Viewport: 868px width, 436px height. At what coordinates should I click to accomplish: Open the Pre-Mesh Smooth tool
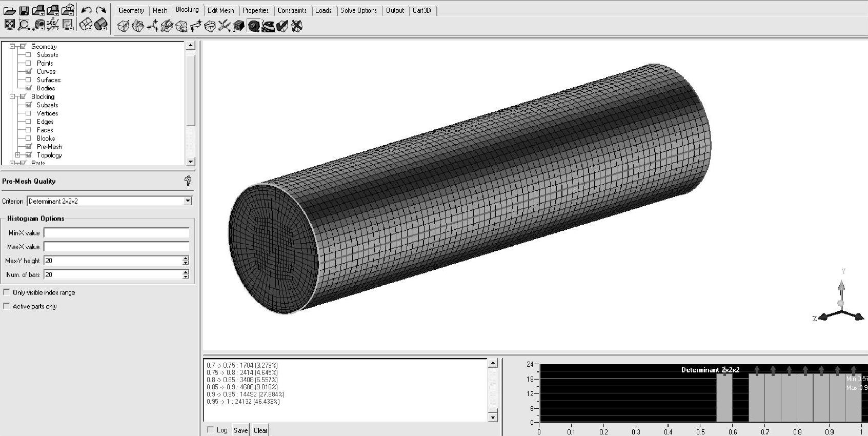pos(268,26)
